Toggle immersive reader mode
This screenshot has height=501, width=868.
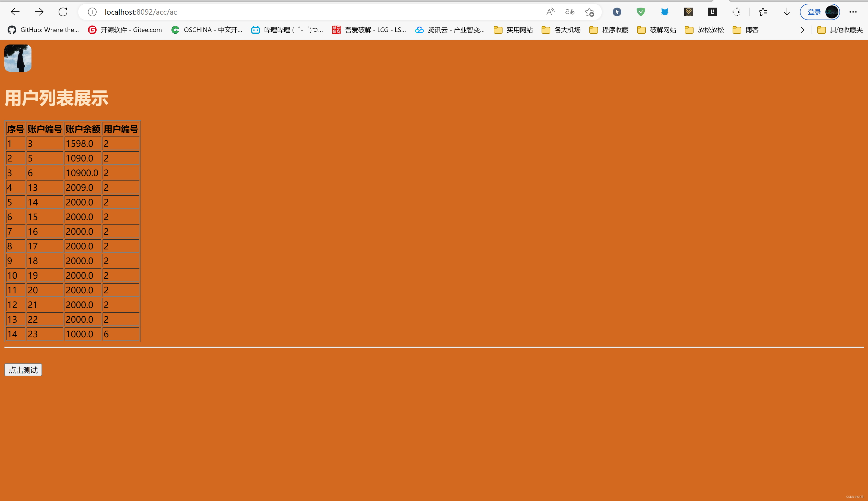pos(570,12)
